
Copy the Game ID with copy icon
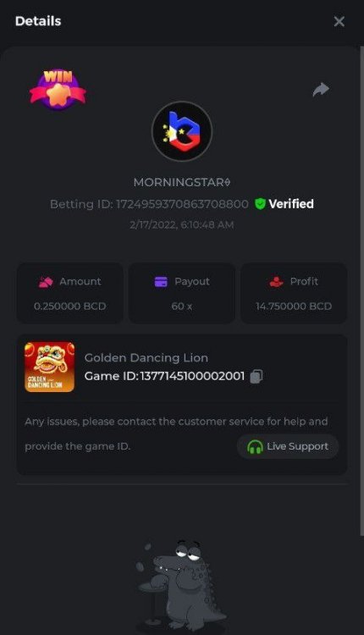coord(256,376)
